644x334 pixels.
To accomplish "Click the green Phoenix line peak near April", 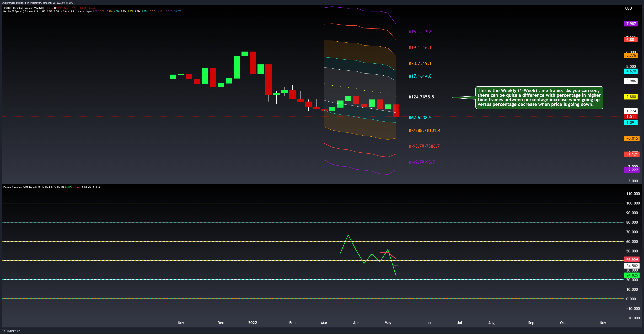I will (348, 235).
